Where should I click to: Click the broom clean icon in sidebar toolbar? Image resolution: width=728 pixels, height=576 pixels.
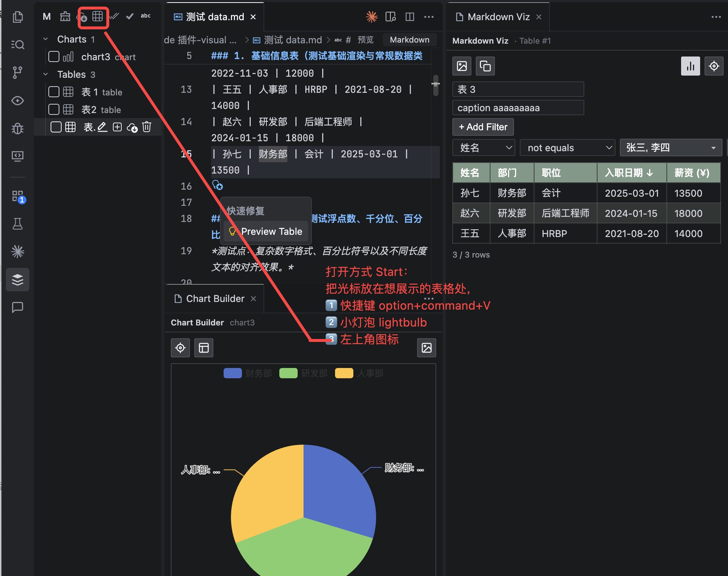click(65, 16)
